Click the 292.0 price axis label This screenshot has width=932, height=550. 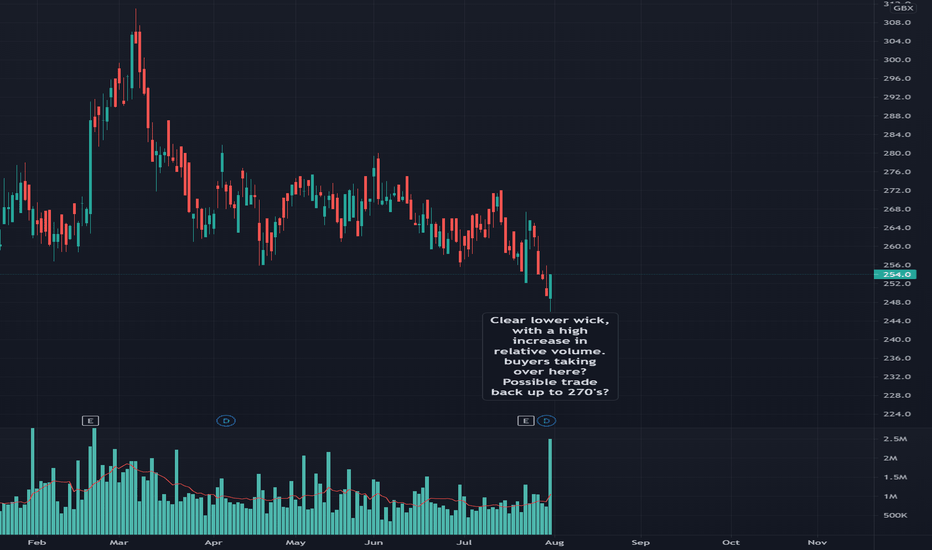click(x=897, y=97)
